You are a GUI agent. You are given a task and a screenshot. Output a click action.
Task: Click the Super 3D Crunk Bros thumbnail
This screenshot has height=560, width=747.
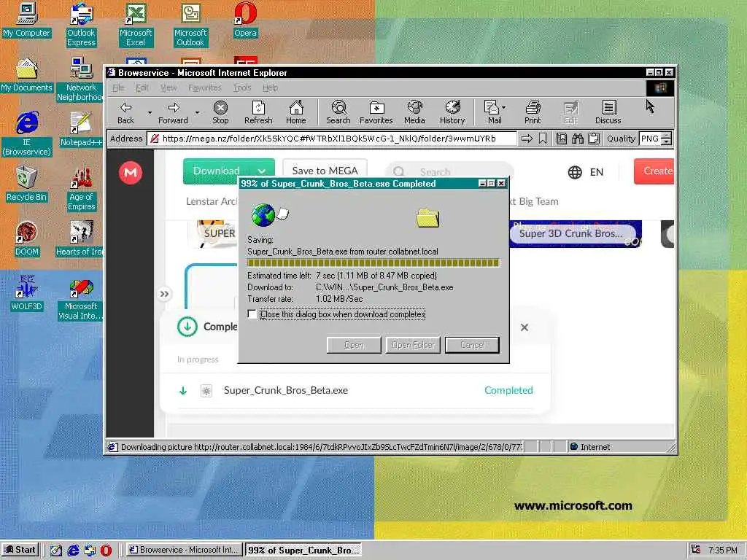[x=576, y=234]
